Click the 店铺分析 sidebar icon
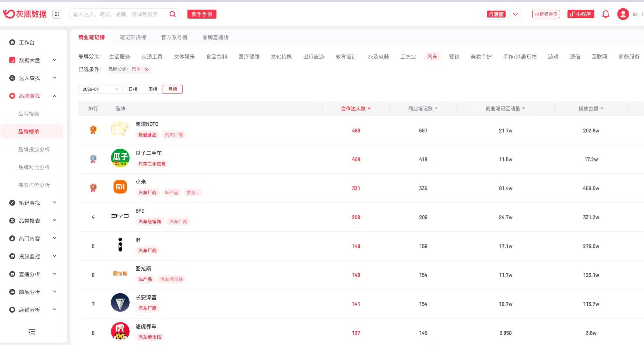Viewport: 644px width, 345px height. 12,310
